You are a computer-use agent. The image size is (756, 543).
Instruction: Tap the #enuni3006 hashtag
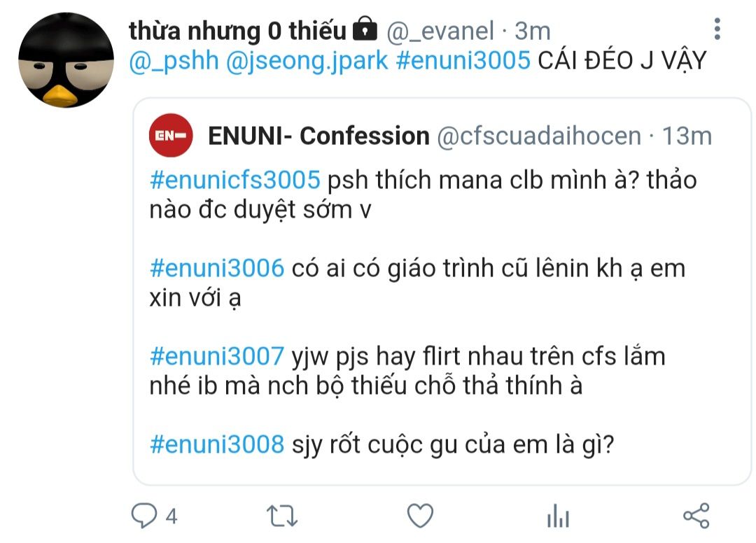[x=217, y=268]
